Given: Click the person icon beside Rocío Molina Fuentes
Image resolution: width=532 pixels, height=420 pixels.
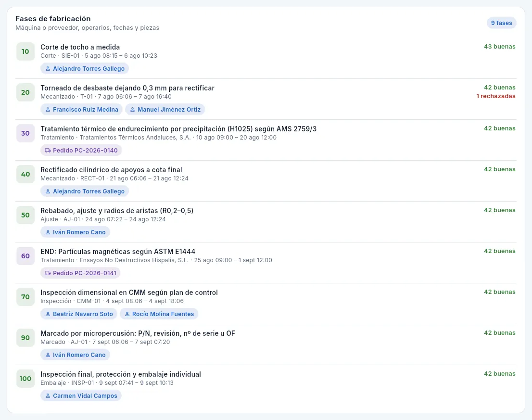Looking at the screenshot, I should point(127,314).
